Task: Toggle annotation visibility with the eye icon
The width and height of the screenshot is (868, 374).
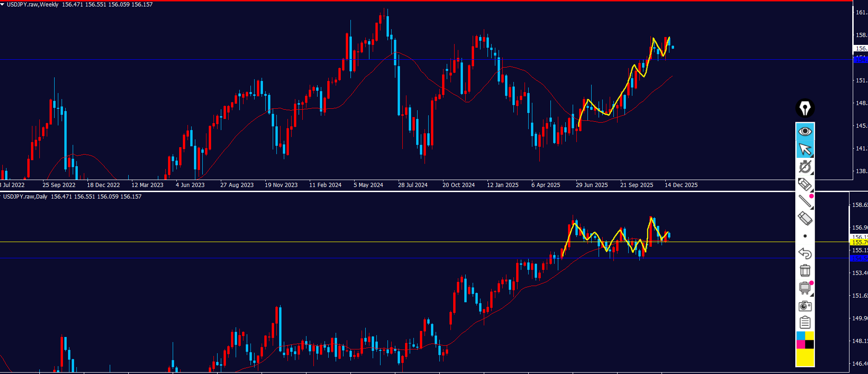Action: click(805, 131)
